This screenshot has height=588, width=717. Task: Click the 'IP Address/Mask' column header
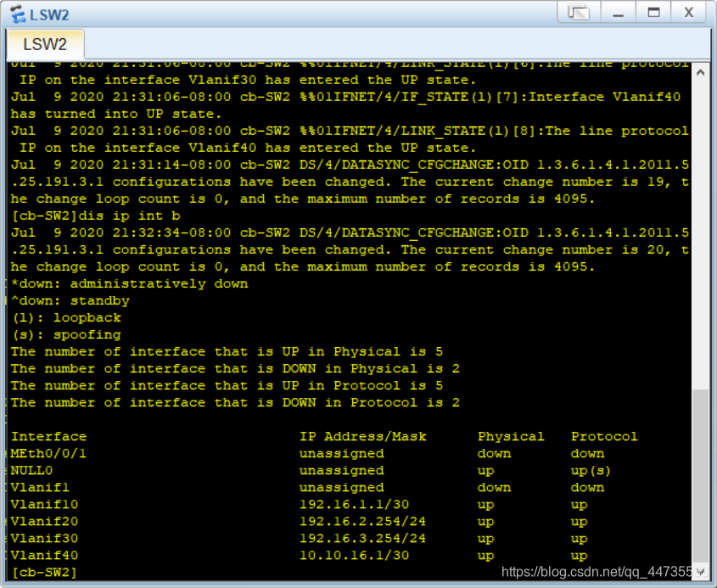click(x=363, y=437)
